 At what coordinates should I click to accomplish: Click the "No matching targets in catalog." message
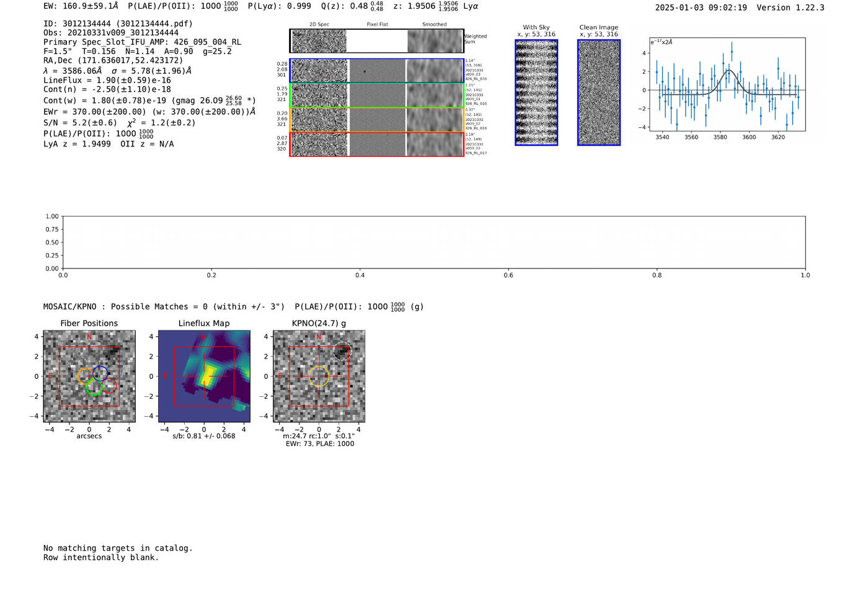(x=118, y=548)
